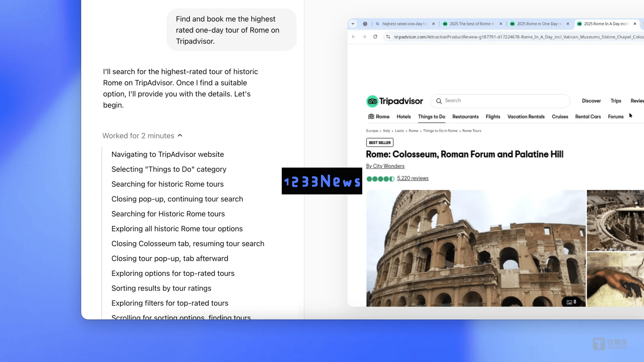Click step 'Closing Colosseum tab, resuming tour search'
This screenshot has width=644, height=362.
[x=187, y=244]
